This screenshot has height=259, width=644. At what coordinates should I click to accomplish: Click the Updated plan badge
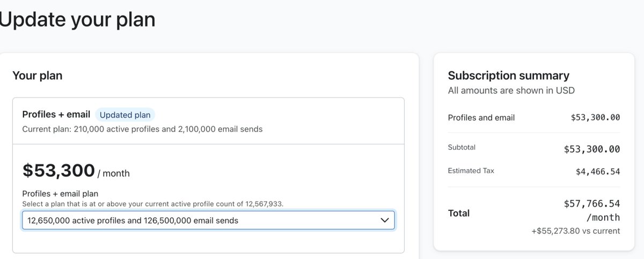(125, 115)
